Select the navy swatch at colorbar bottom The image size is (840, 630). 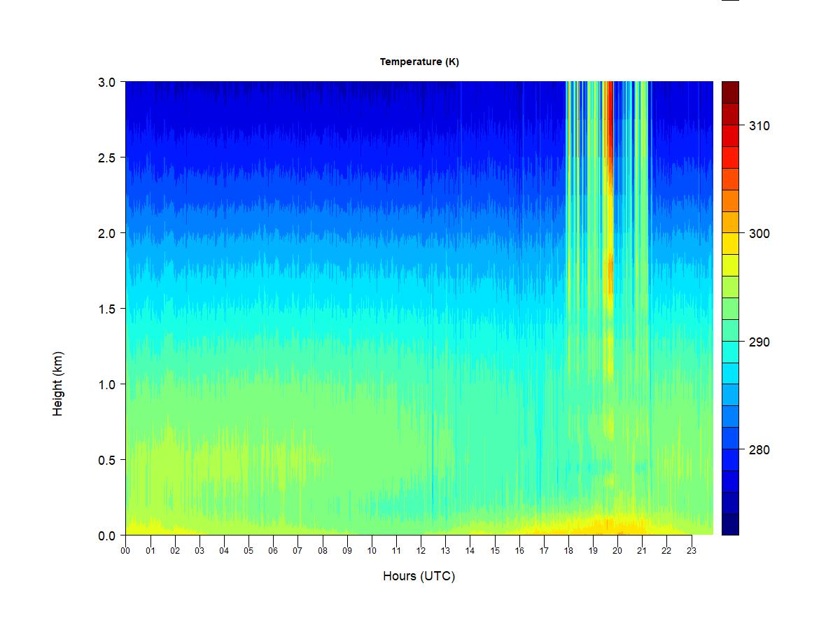pyautogui.click(x=730, y=524)
